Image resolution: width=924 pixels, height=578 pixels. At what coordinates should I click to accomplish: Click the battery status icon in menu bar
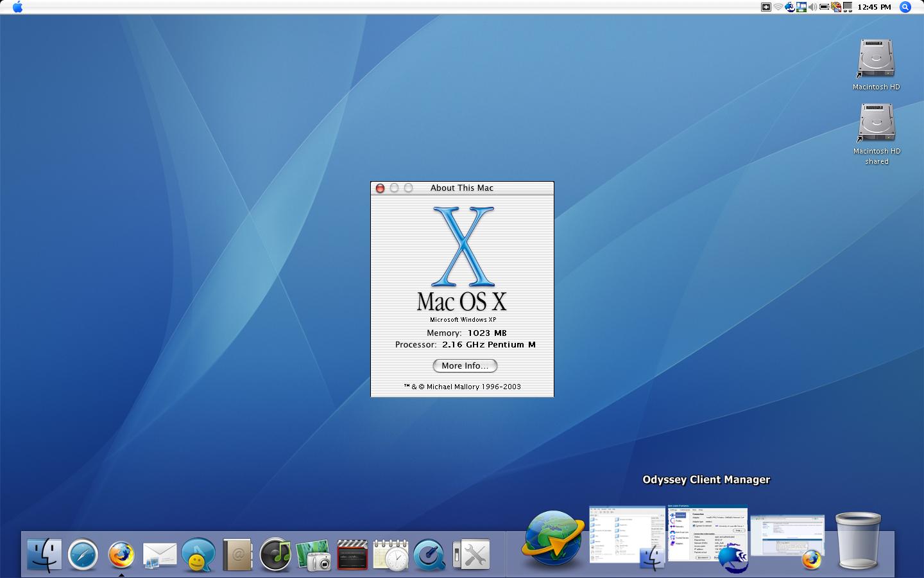coord(825,7)
